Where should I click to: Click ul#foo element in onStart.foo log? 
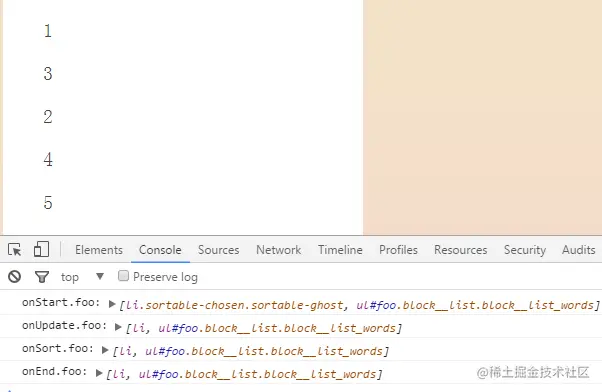coord(475,305)
